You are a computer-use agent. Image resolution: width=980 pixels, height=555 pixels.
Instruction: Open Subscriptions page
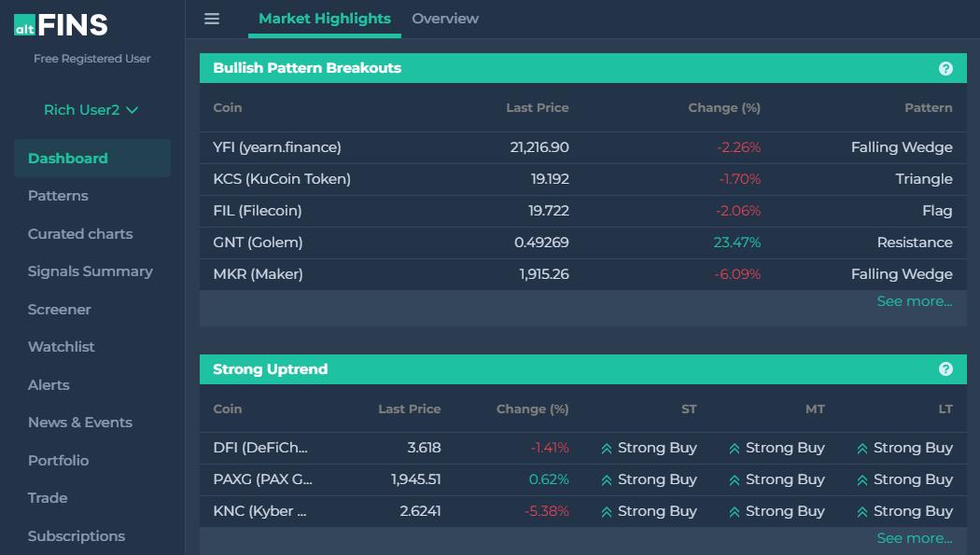[x=77, y=536]
